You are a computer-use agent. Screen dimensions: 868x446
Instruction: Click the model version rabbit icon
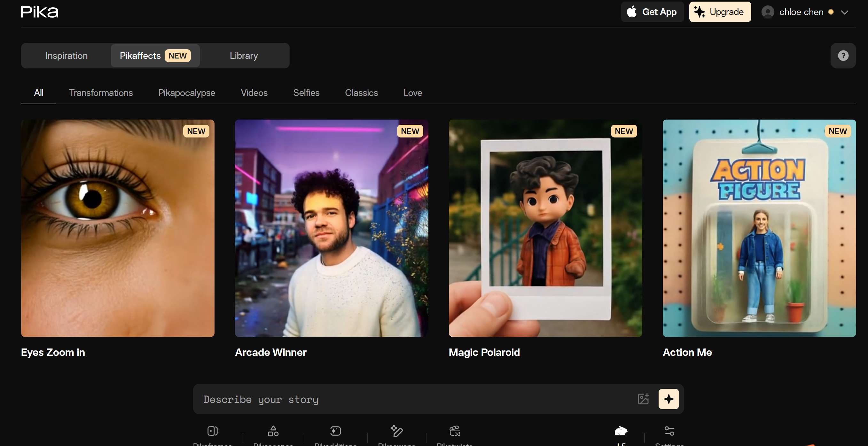621,431
